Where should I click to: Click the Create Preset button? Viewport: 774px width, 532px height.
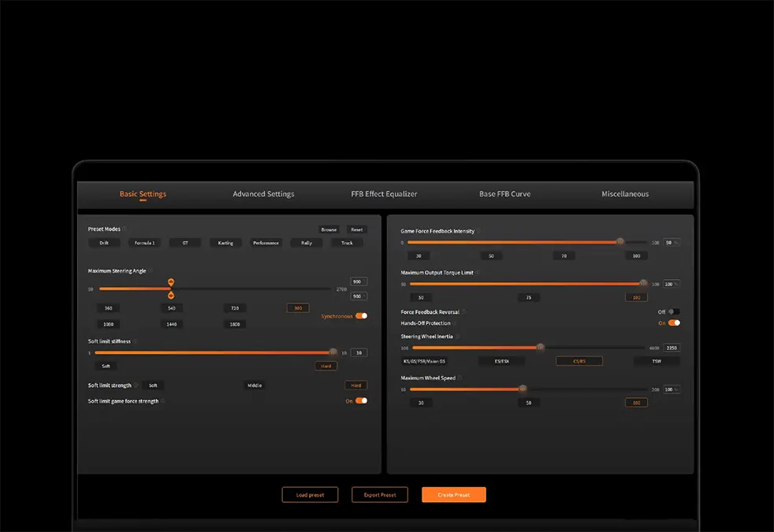click(453, 495)
